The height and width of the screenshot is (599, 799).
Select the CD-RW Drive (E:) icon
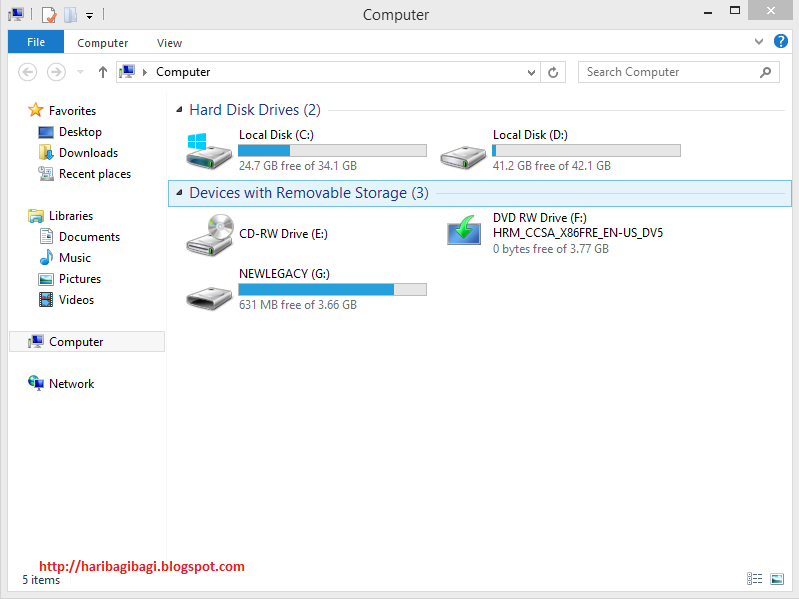209,234
